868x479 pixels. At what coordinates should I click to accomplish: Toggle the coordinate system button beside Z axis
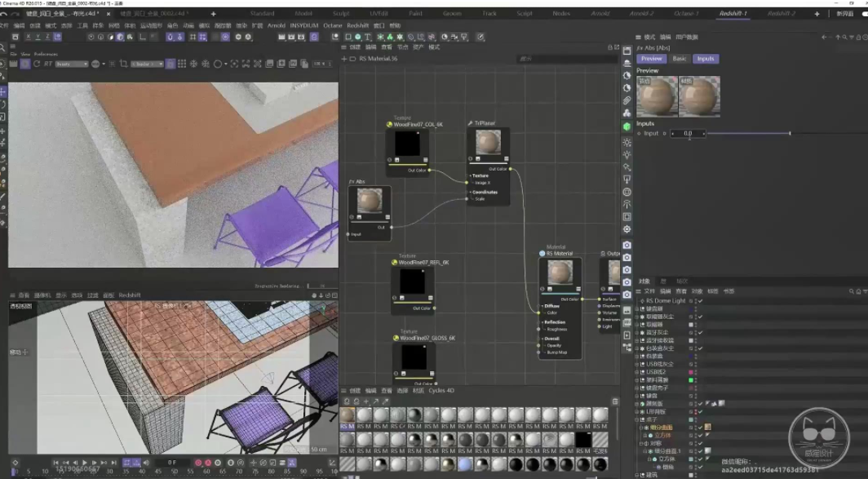click(58, 37)
